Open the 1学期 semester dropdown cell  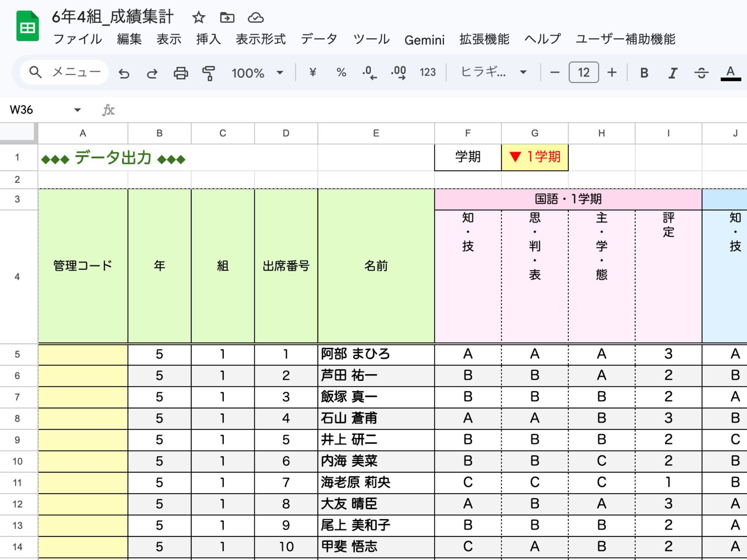[x=534, y=157]
